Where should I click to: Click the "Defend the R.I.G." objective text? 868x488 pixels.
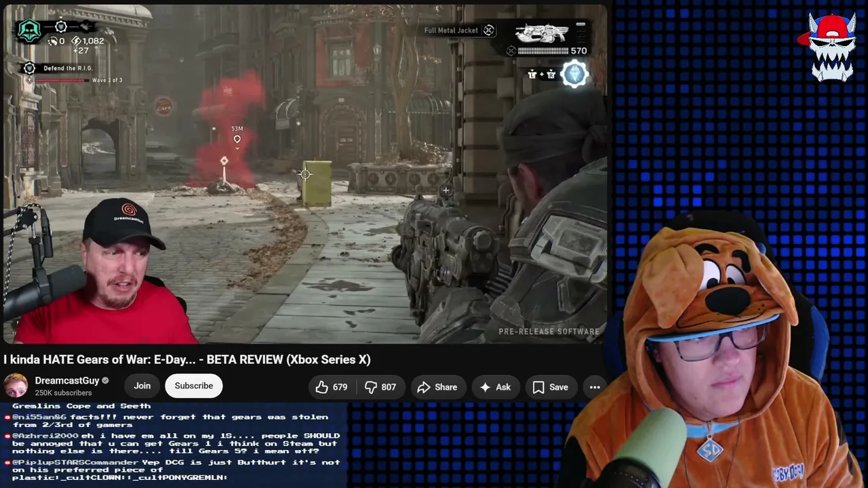pyautogui.click(x=68, y=68)
